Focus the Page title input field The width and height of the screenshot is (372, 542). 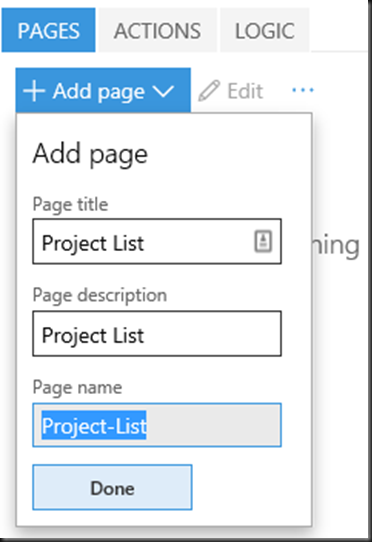(157, 241)
